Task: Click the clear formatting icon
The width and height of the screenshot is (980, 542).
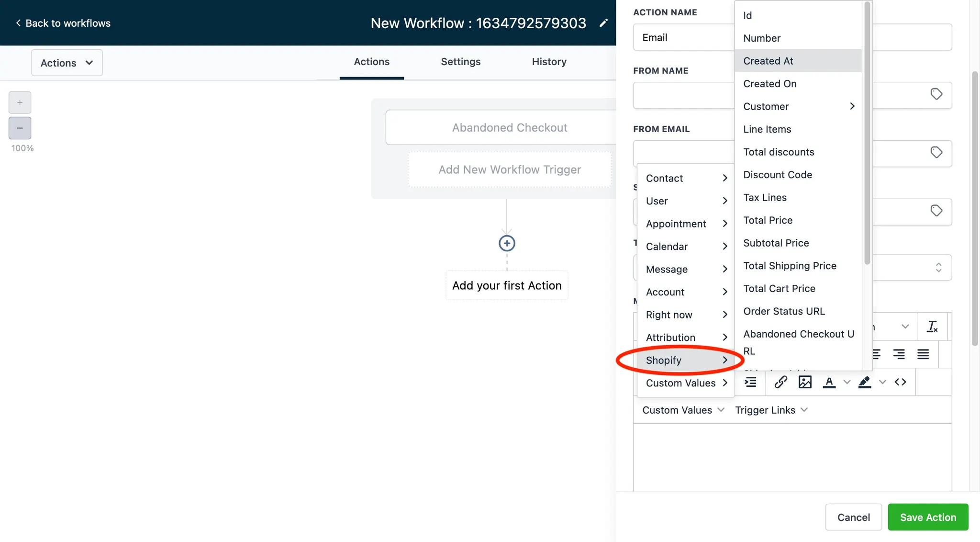Action: coord(932,327)
